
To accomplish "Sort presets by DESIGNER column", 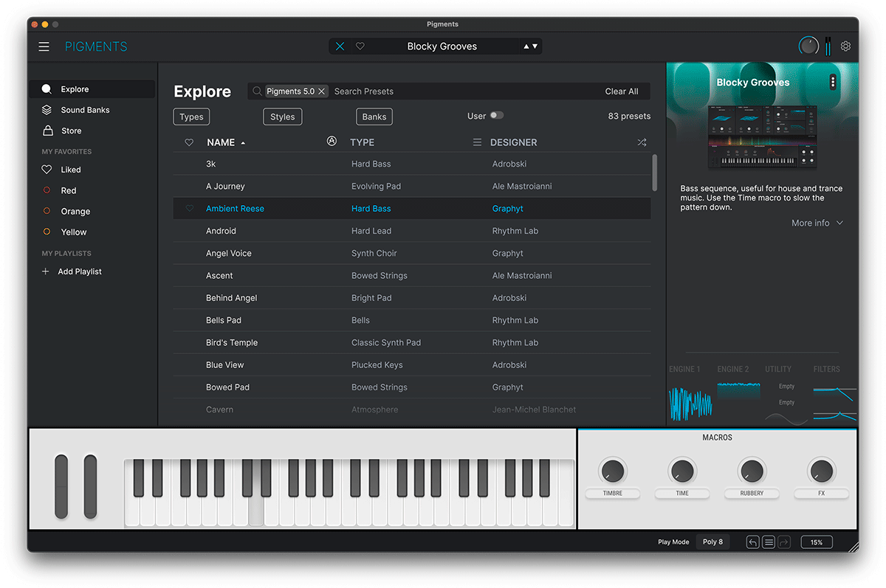I will (514, 142).
